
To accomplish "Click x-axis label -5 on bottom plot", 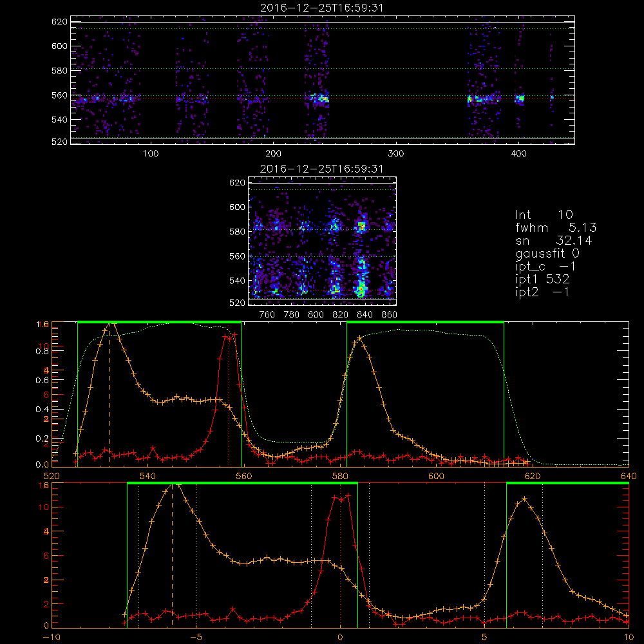I will click(196, 638).
